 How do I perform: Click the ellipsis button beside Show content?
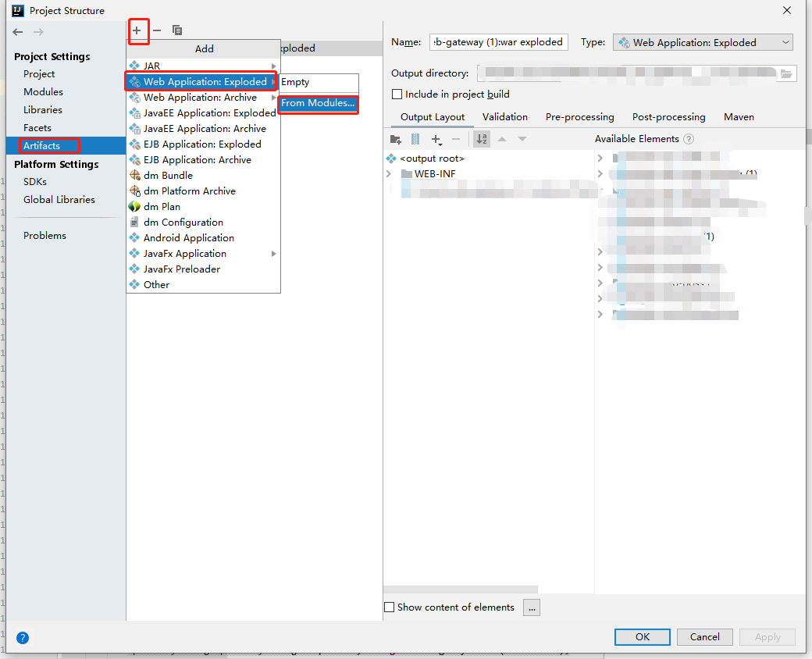532,607
